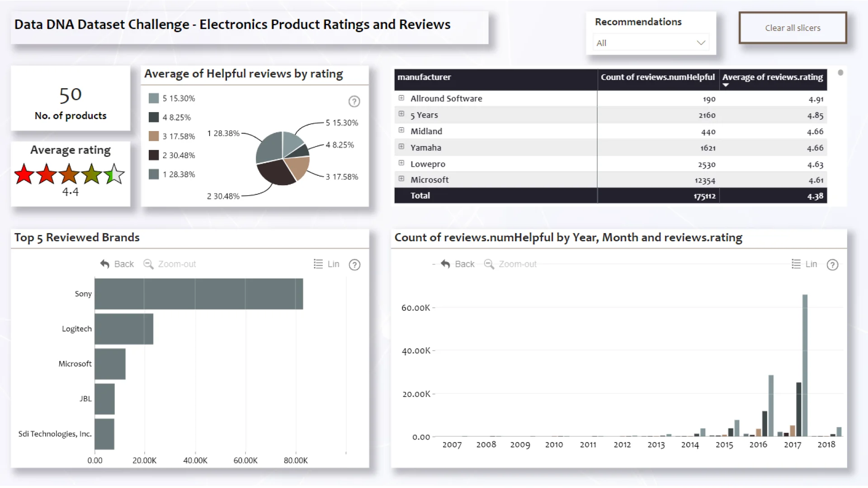Click the Microsoft count value 12354
Image resolution: width=868 pixels, height=488 pixels.
click(705, 180)
